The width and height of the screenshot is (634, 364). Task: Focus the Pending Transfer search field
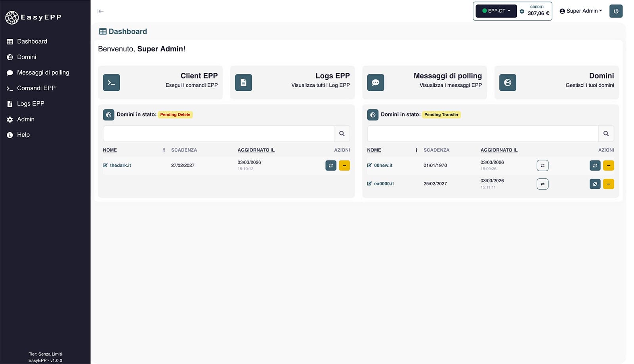click(482, 134)
